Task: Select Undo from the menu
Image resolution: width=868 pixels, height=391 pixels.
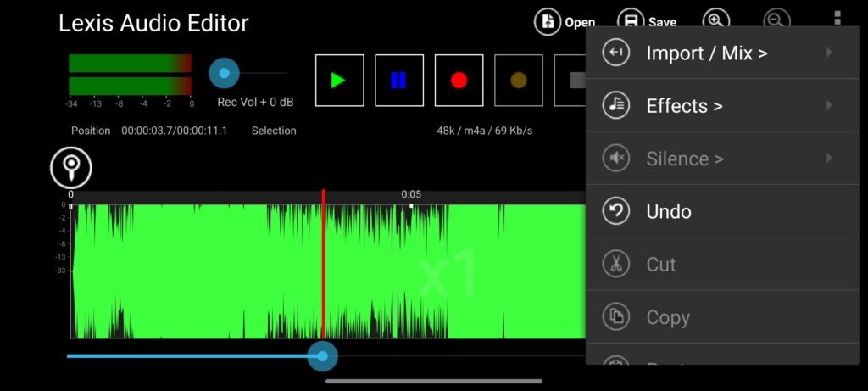Action: tap(668, 211)
